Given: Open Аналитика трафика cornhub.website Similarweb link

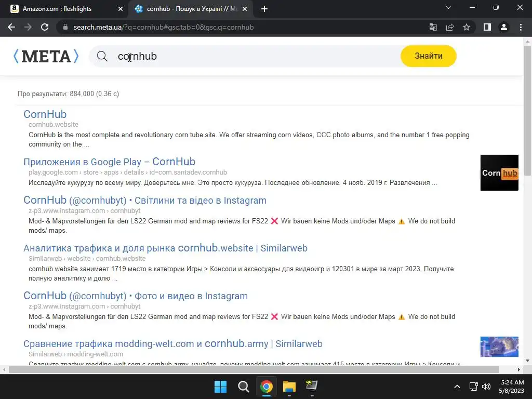Looking at the screenshot, I should (165, 248).
